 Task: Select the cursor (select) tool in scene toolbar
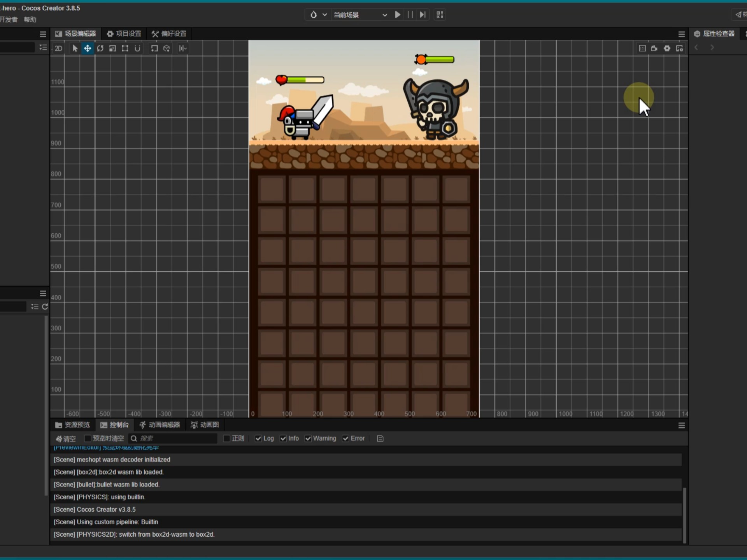click(x=75, y=48)
